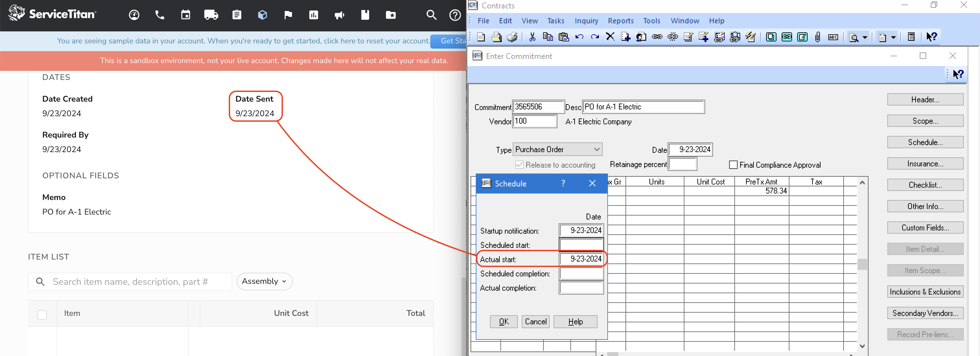Expand the Assembly filter dropdown
The image size is (980, 356).
click(264, 281)
